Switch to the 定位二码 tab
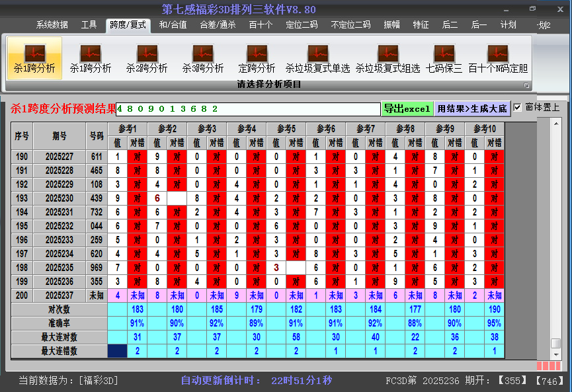The image size is (572, 392). (302, 25)
